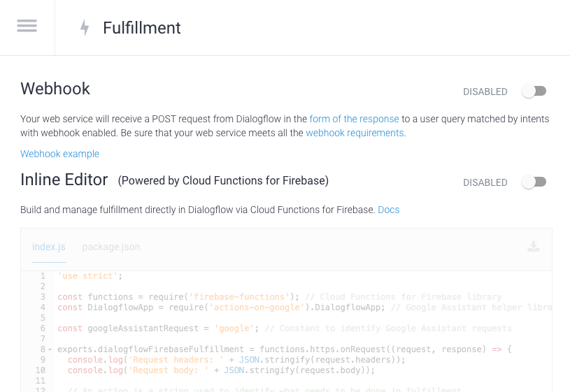Click the DISABLED label beside Webhook
The width and height of the screenshot is (570, 392).
pos(485,92)
